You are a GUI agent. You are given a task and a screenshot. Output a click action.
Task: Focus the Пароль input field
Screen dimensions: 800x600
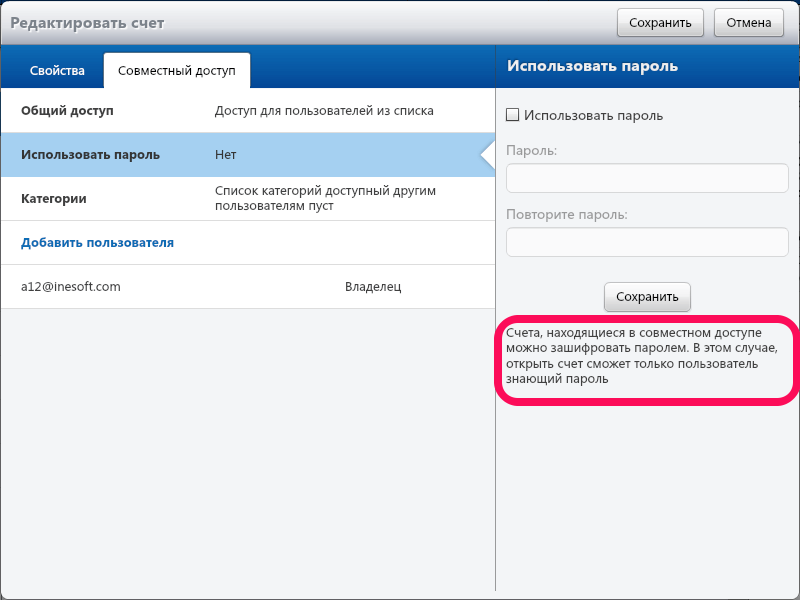[x=647, y=178]
